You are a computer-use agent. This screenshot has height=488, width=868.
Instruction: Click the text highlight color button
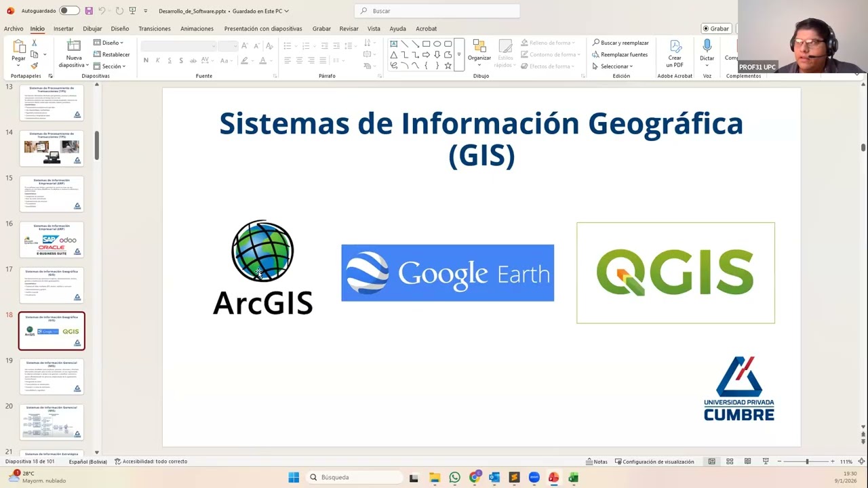244,60
